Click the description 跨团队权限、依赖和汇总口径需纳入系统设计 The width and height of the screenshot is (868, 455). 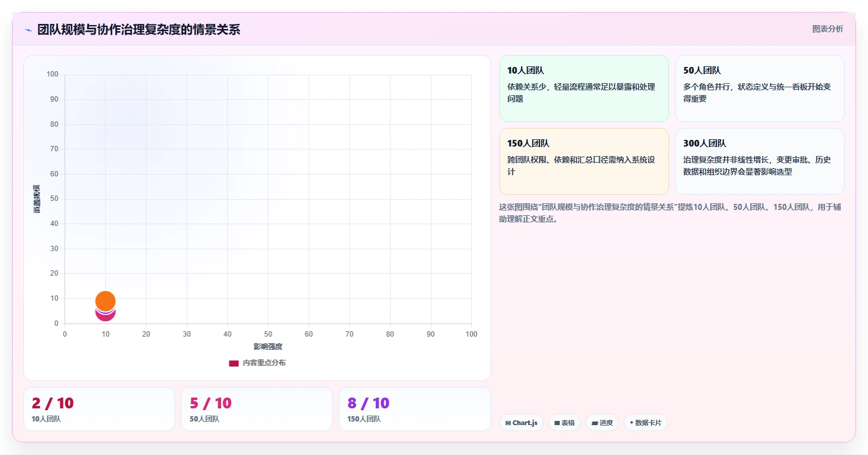click(x=581, y=166)
